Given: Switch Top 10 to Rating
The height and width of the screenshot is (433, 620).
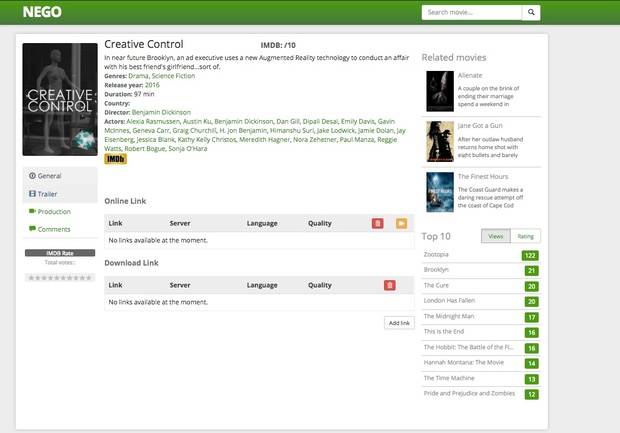Looking at the screenshot, I should [525, 236].
